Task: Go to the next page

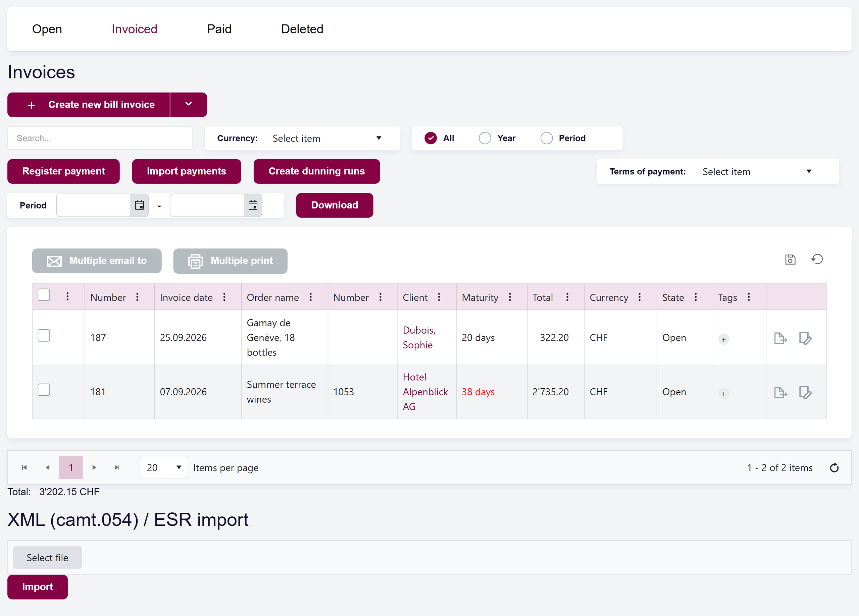Action: [94, 467]
